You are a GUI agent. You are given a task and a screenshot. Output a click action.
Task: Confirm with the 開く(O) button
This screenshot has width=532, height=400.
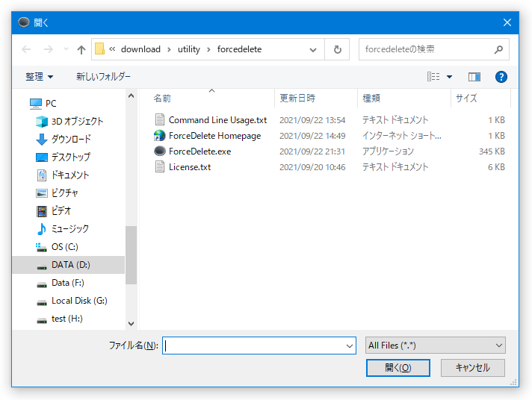(398, 368)
